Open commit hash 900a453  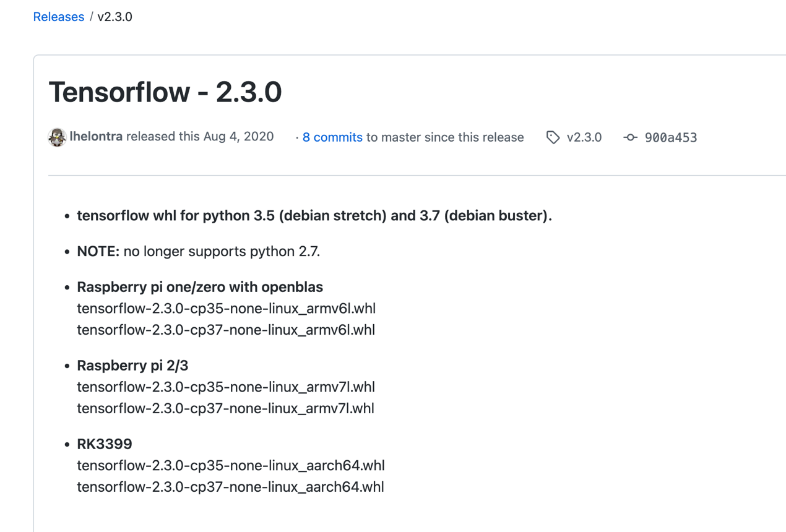(x=671, y=137)
